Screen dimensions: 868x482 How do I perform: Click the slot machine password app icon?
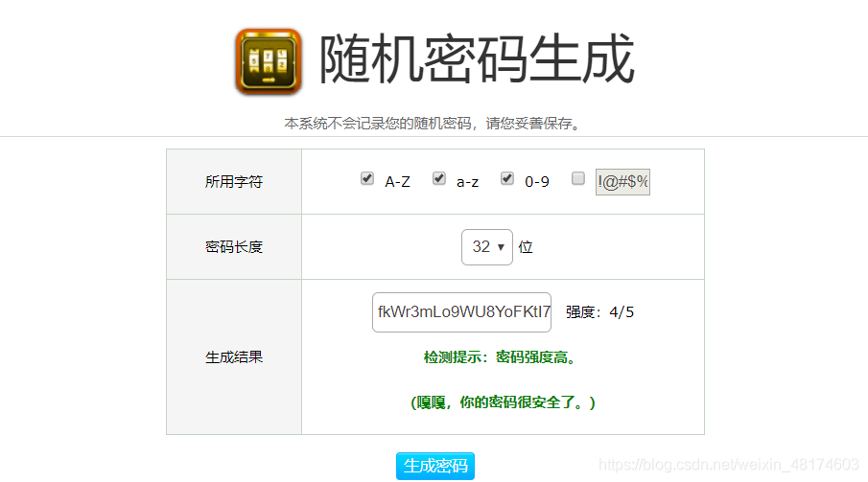[x=269, y=61]
